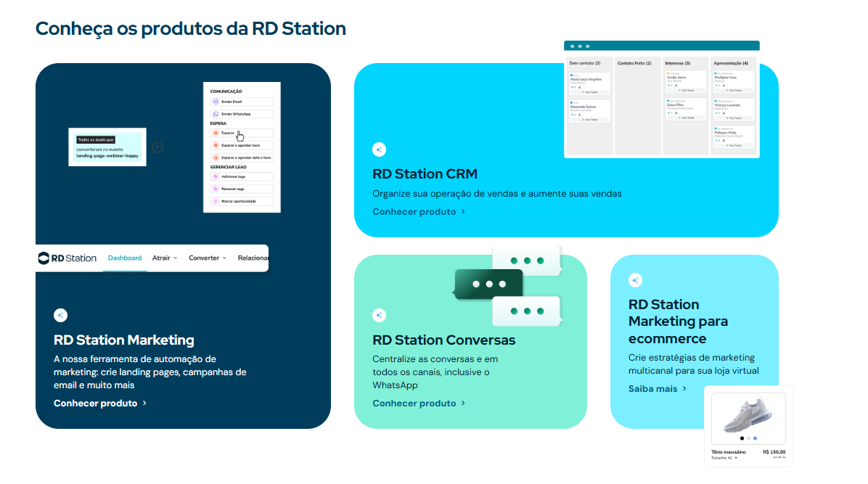The height and width of the screenshot is (484, 868).
Task: Select the Dashboard tab in the RD Station mockup
Action: [125, 258]
